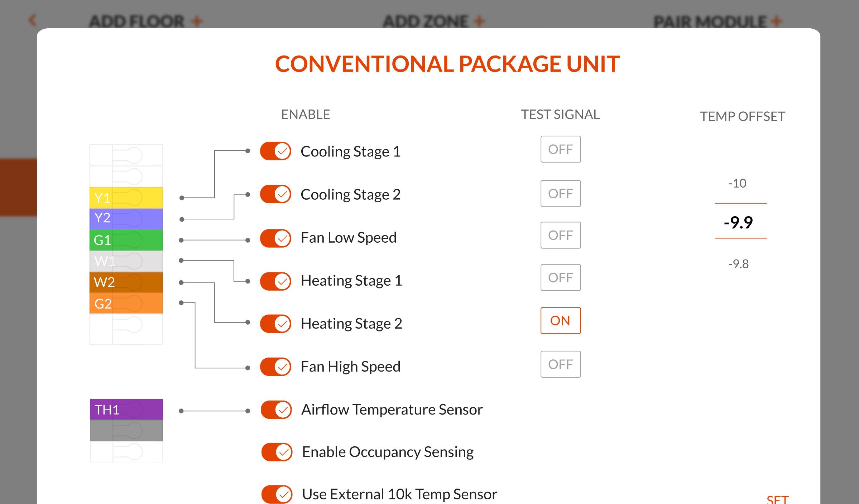Click the back arrow in the header

(33, 20)
